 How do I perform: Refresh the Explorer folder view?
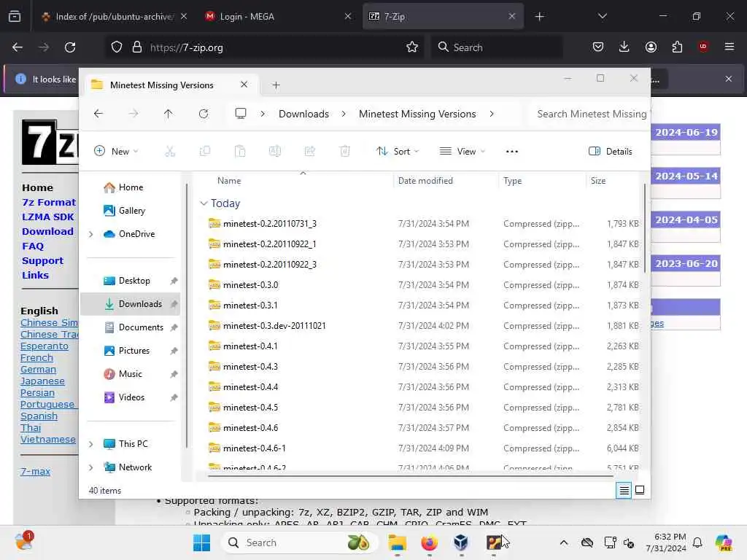[204, 114]
